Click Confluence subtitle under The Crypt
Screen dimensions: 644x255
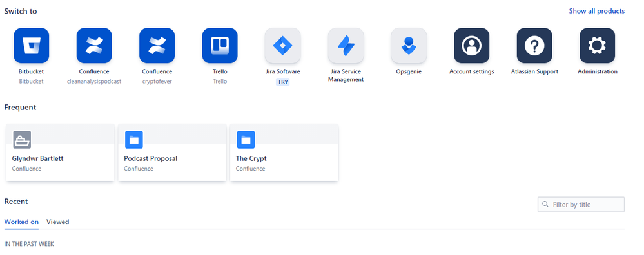(x=251, y=169)
